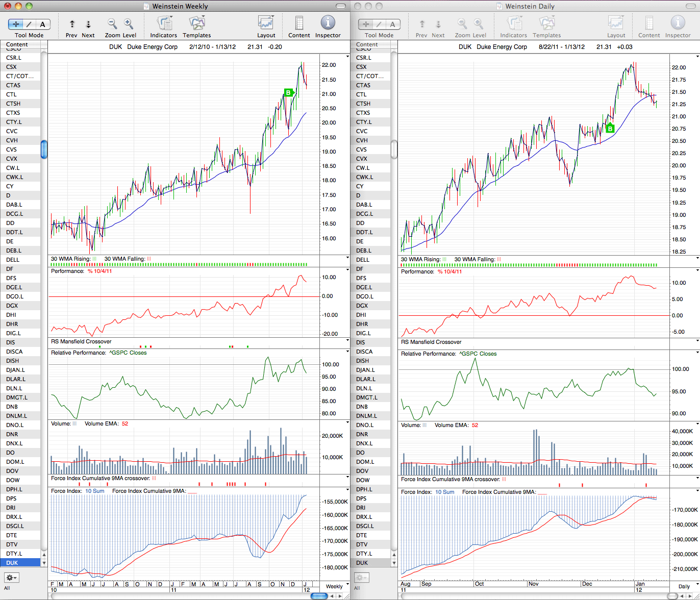Expand the weekly Performance pane options arrow

[x=348, y=270]
